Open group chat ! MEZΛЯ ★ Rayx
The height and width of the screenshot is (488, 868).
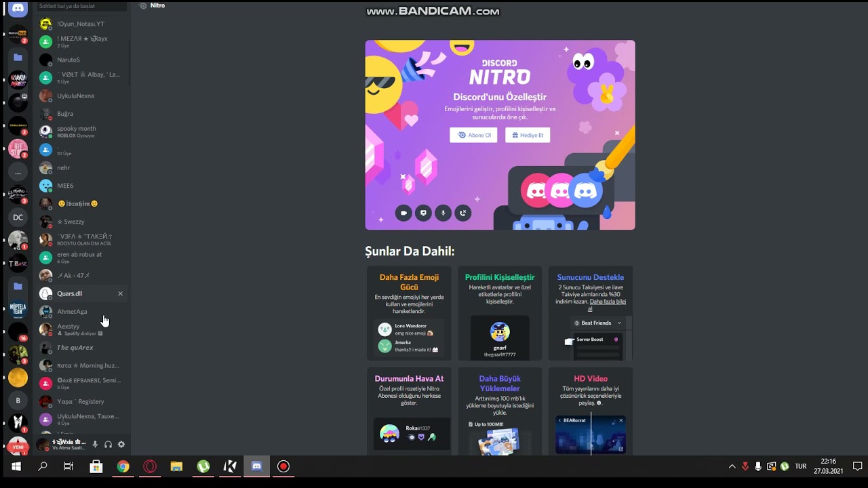point(81,41)
